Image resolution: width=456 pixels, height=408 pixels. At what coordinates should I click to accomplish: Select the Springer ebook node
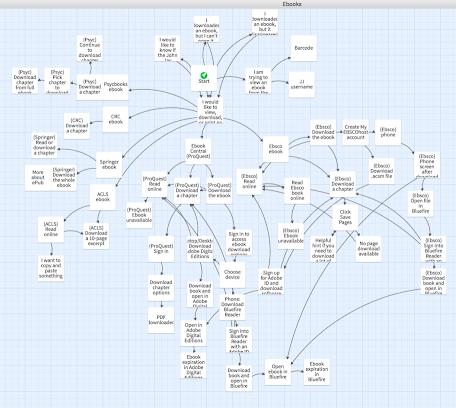click(x=109, y=165)
